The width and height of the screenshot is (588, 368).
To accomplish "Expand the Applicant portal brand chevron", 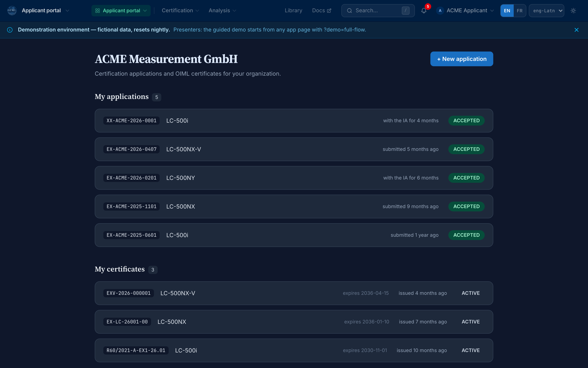I will pyautogui.click(x=68, y=11).
